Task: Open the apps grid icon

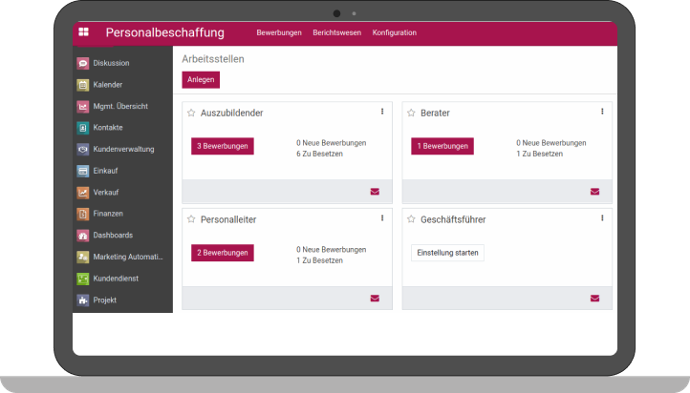Action: (84, 32)
